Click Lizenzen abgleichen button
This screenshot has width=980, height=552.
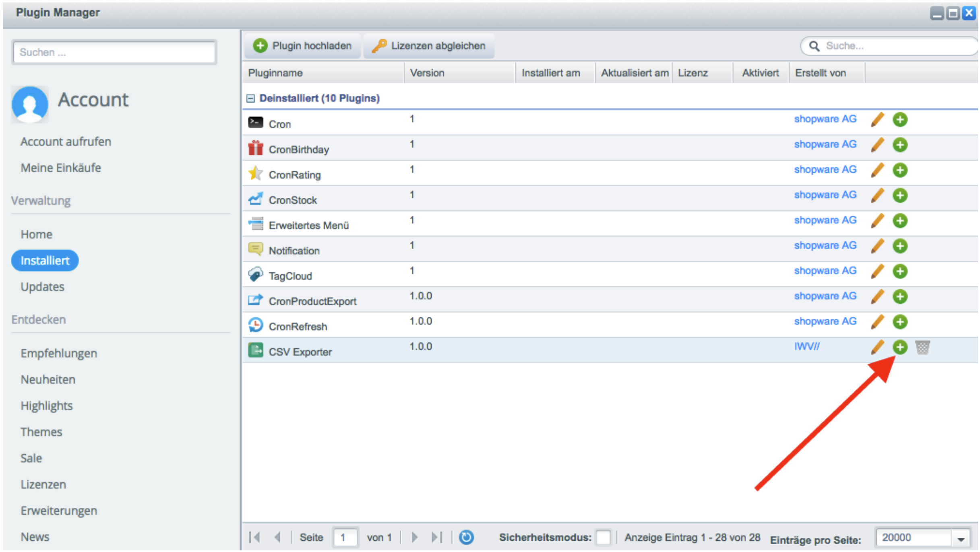point(429,46)
